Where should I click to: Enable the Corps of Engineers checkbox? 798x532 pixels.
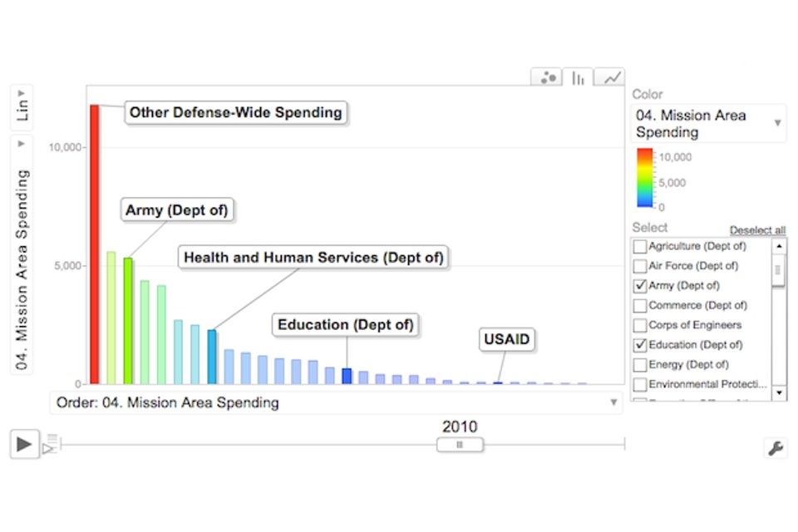coord(640,325)
